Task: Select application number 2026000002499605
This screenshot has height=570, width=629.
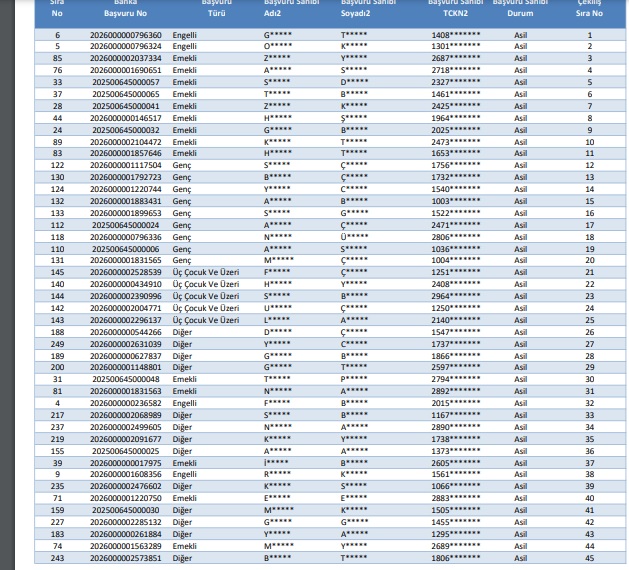Action: point(125,426)
